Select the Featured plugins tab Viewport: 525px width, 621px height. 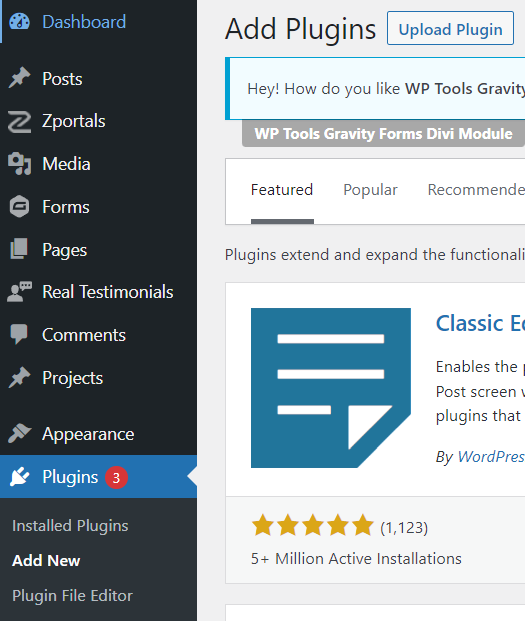pyautogui.click(x=282, y=190)
